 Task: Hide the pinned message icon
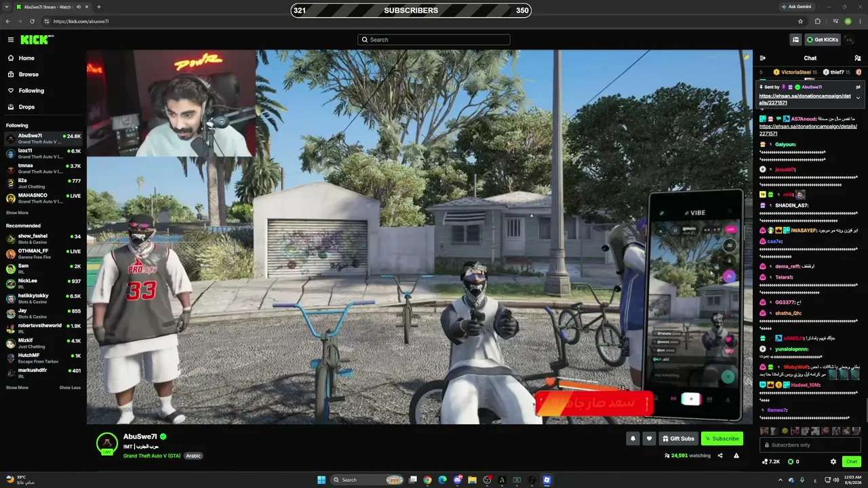[x=858, y=87]
